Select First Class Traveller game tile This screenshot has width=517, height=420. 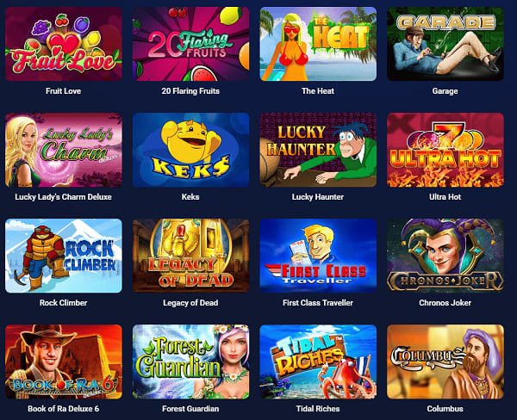(318, 256)
